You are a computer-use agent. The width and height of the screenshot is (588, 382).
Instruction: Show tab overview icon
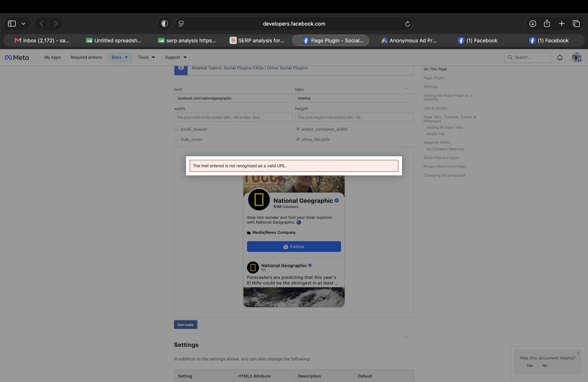click(x=576, y=24)
